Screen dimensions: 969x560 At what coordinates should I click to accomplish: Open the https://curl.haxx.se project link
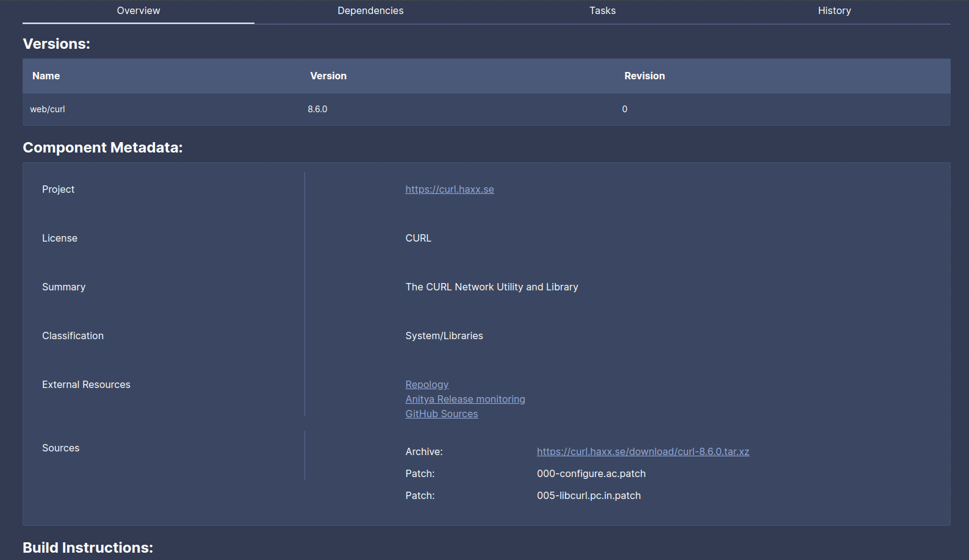(450, 190)
